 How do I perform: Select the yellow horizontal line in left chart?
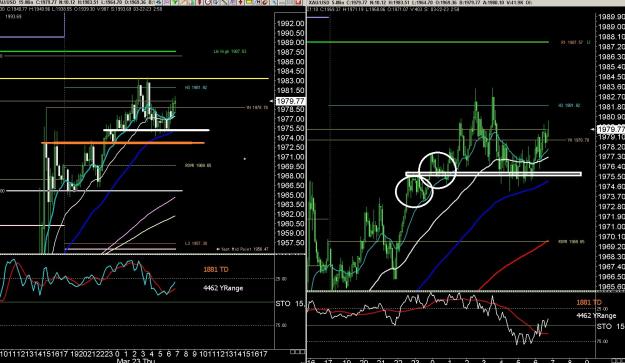134,78
